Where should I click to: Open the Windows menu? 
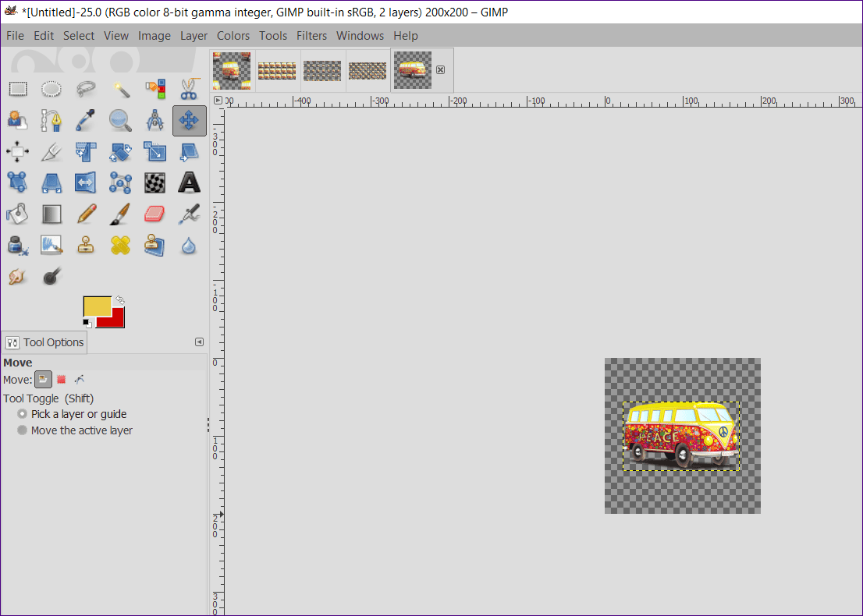tap(360, 36)
